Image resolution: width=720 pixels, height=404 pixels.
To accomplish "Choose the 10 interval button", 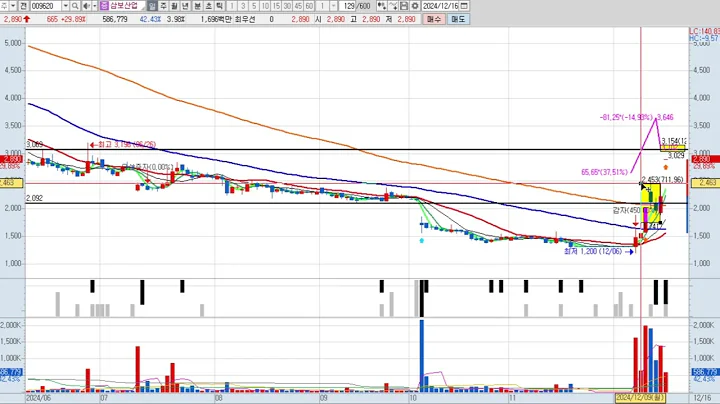I will pos(265,6).
